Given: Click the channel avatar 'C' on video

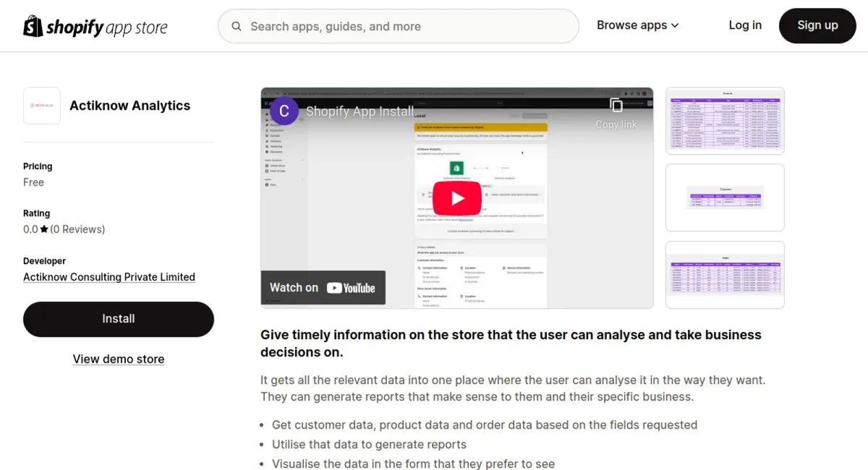Looking at the screenshot, I should [x=284, y=111].
